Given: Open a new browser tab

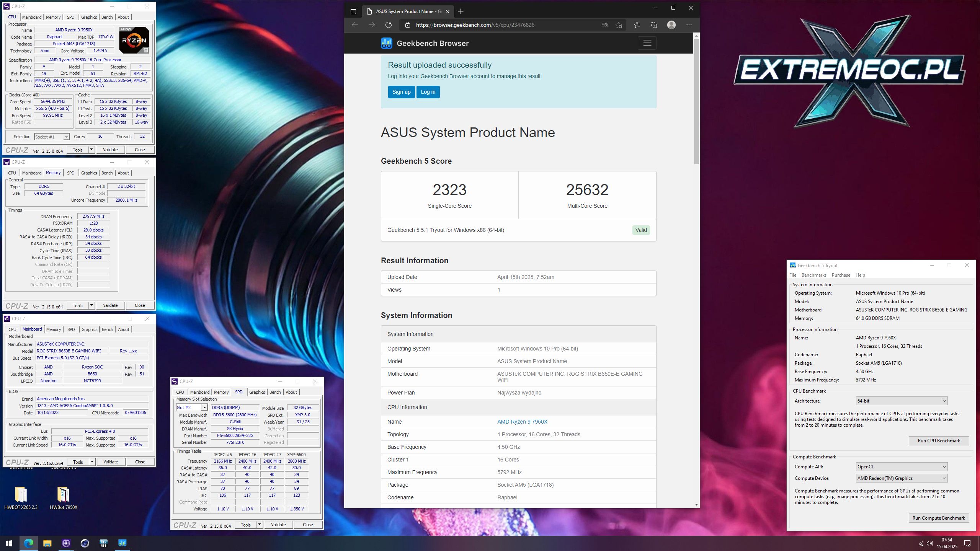Looking at the screenshot, I should [461, 11].
